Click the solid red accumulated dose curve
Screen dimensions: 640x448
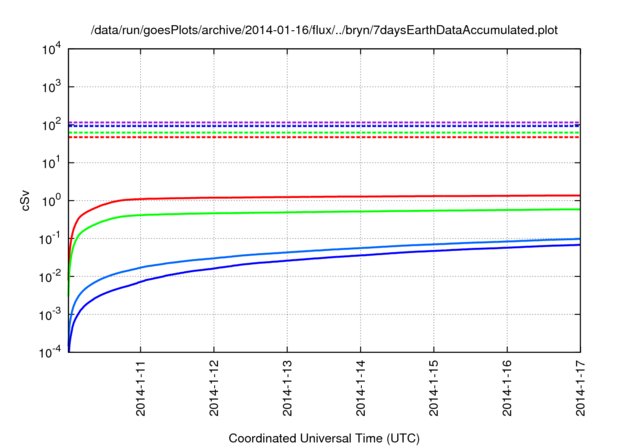(x=324, y=197)
